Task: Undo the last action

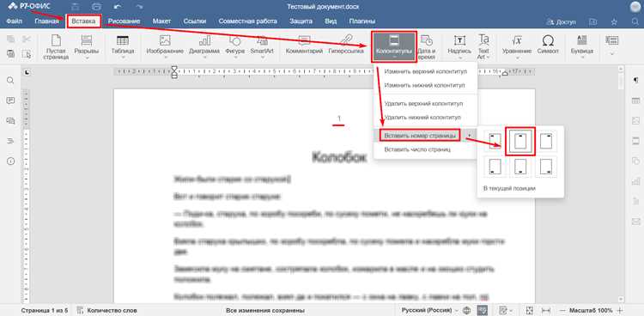Action: 118,7
